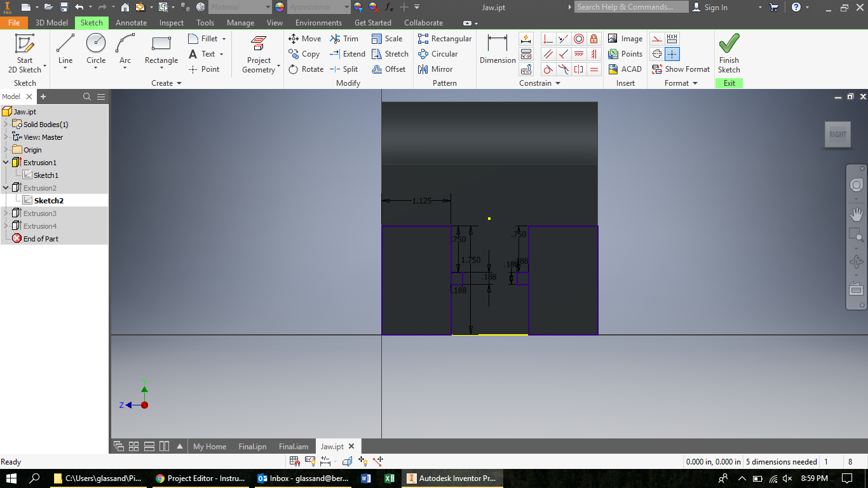This screenshot has width=868, height=488.
Task: Click Finish Sketch checkmark
Action: [729, 43]
